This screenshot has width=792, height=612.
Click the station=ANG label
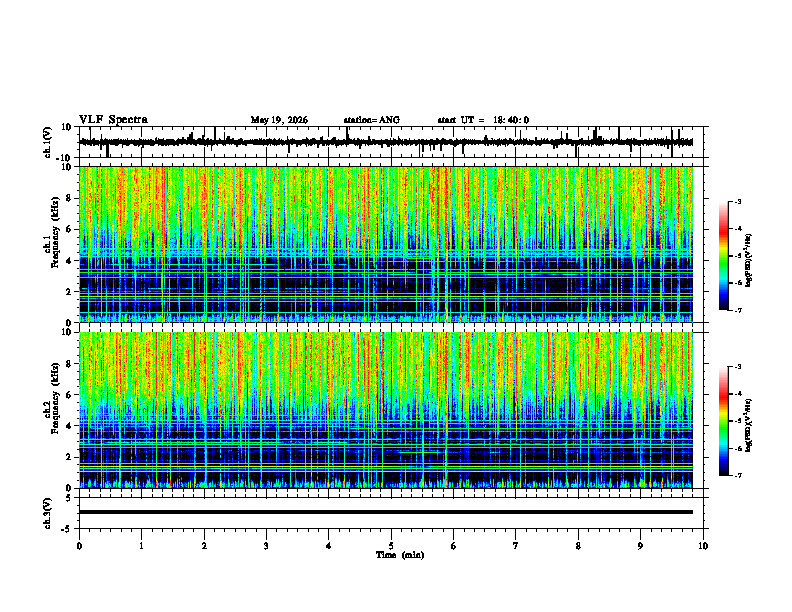(372, 120)
